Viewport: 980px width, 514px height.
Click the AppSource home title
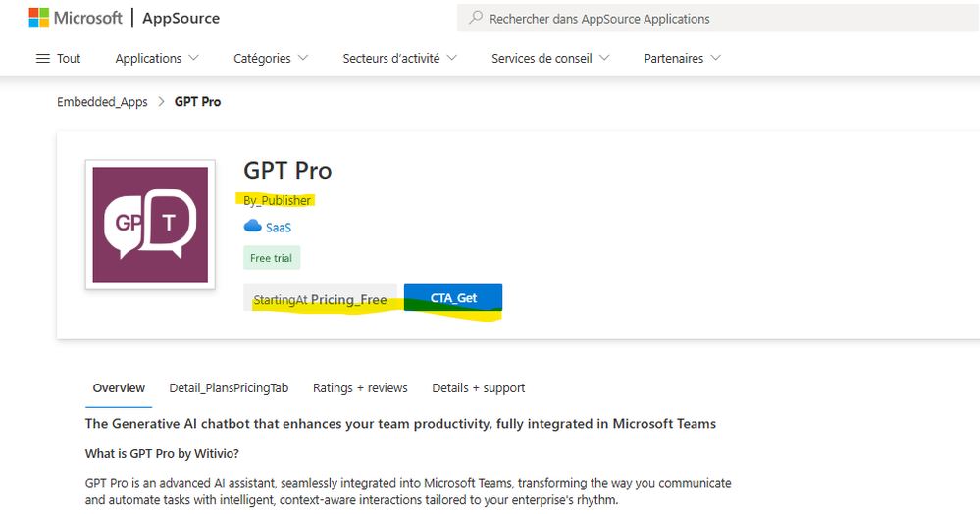point(181,18)
